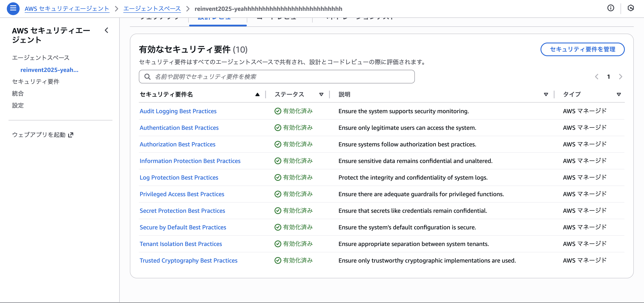The image size is (644, 303).
Task: Toggle the sort arrow on the ステータス column
Action: 321,94
